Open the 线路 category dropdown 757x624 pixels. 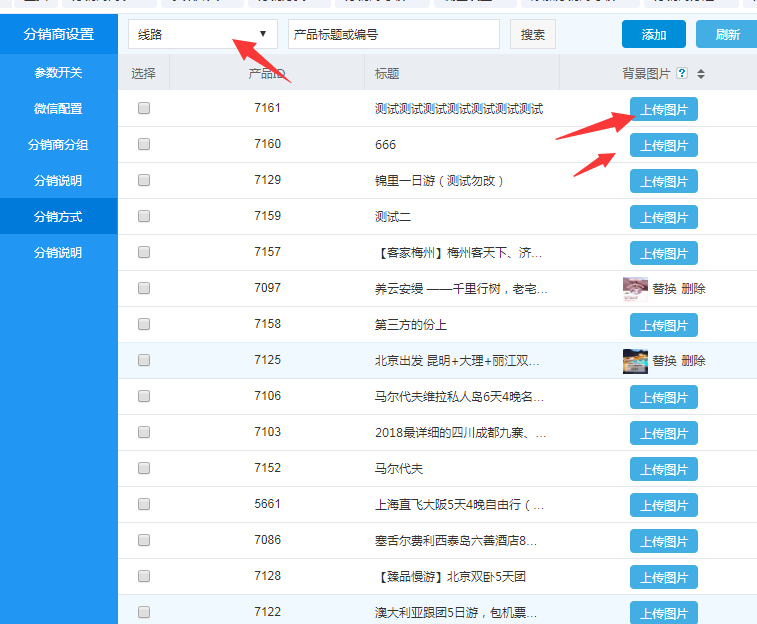click(x=203, y=34)
